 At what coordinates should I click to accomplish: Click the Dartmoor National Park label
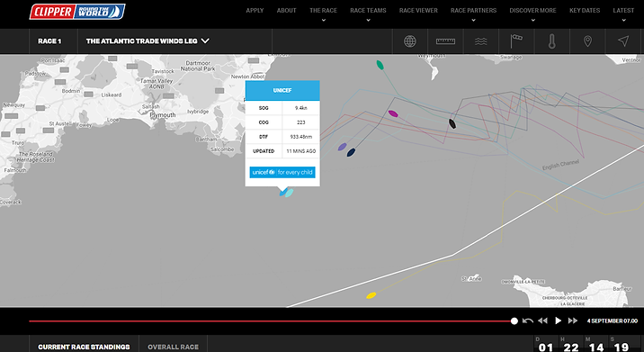[x=198, y=66]
